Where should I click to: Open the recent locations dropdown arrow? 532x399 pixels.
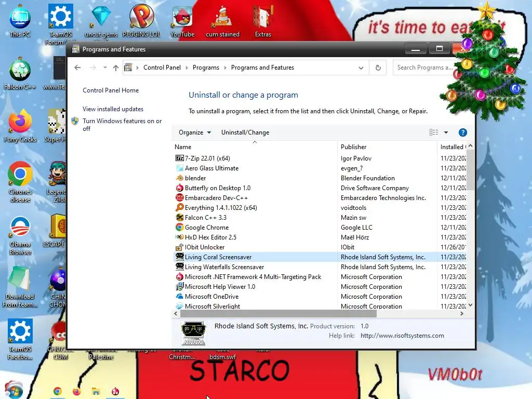click(105, 67)
